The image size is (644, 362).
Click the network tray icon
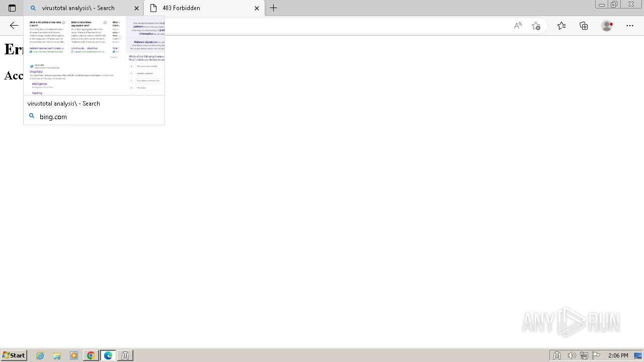pyautogui.click(x=584, y=355)
